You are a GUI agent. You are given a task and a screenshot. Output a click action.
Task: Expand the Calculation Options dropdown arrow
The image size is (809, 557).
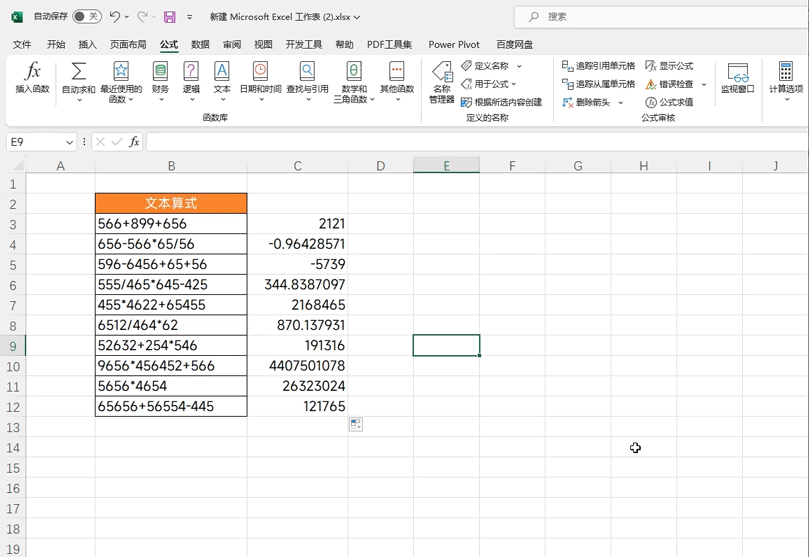click(x=786, y=99)
